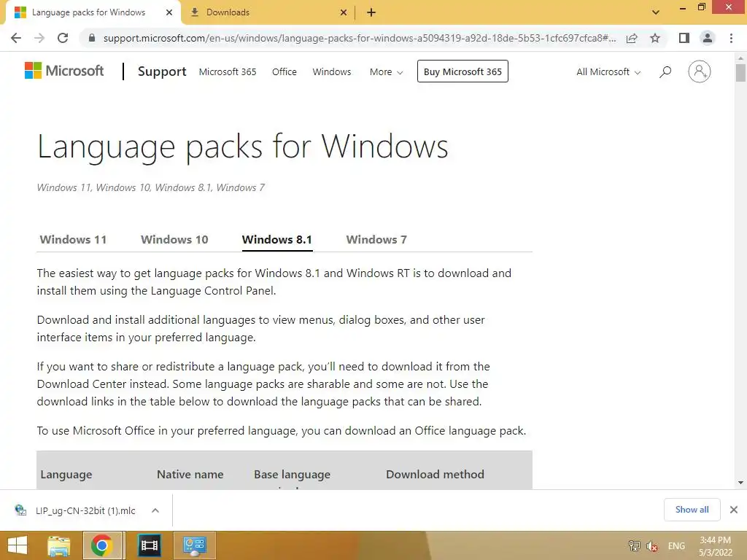Open the Control Panel icon in taskbar

tap(194, 545)
